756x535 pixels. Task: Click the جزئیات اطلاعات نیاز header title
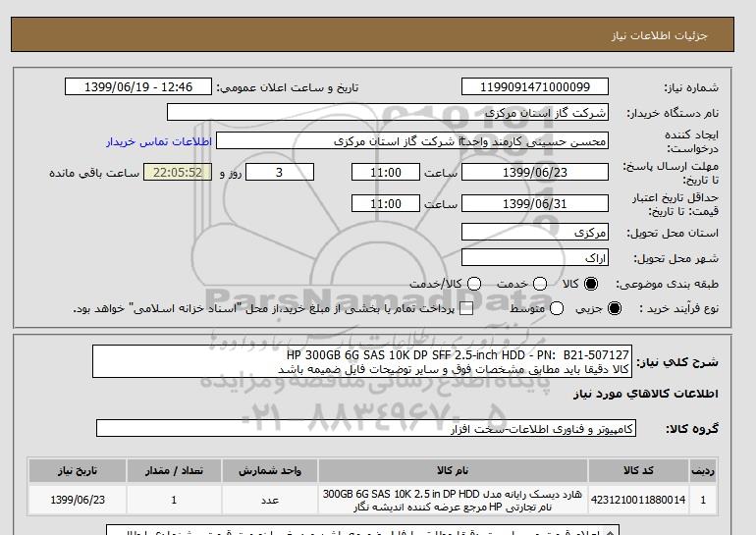(x=659, y=35)
